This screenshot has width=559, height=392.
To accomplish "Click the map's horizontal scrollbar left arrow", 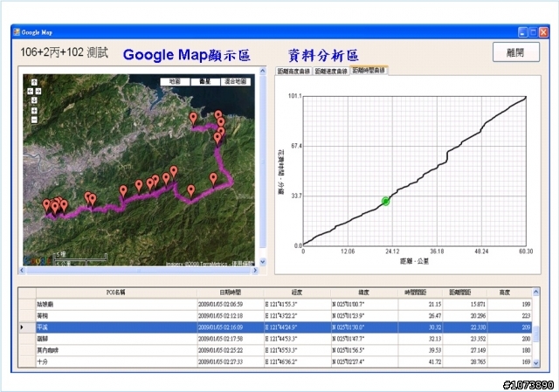I will [x=22, y=271].
